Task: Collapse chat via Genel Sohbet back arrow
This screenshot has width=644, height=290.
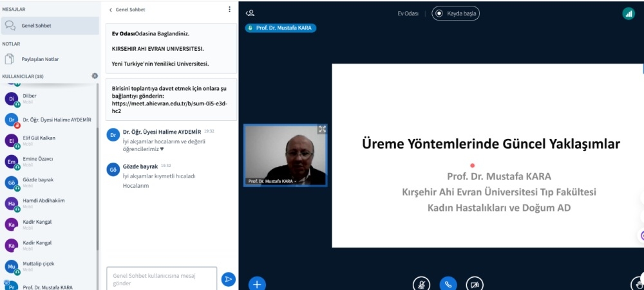Action: pyautogui.click(x=111, y=10)
